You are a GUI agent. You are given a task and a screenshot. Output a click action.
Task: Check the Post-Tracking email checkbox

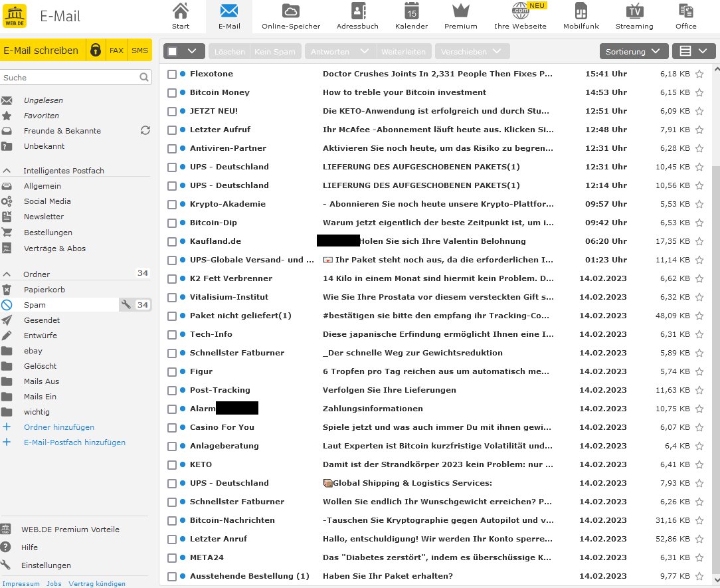[x=172, y=391]
